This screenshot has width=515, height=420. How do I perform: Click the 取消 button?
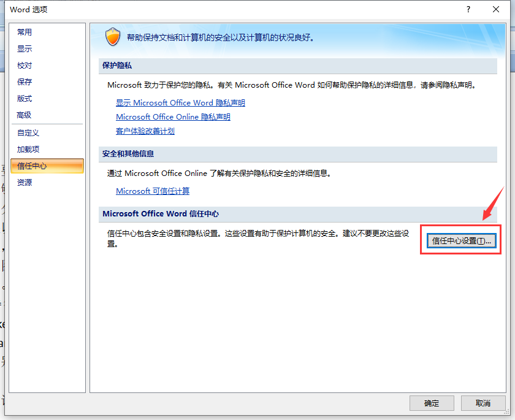(484, 403)
